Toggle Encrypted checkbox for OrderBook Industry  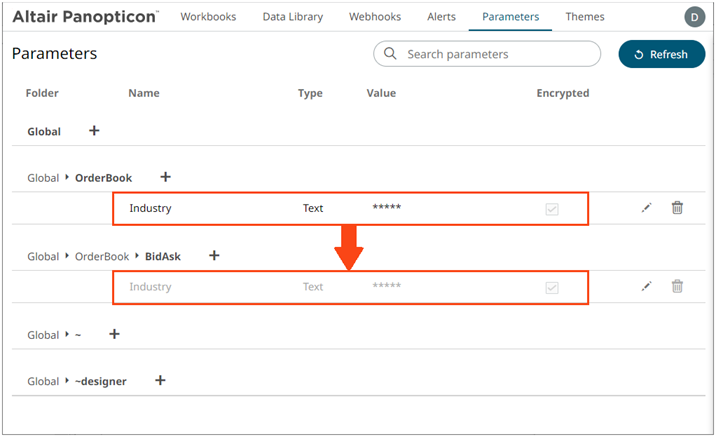click(551, 209)
